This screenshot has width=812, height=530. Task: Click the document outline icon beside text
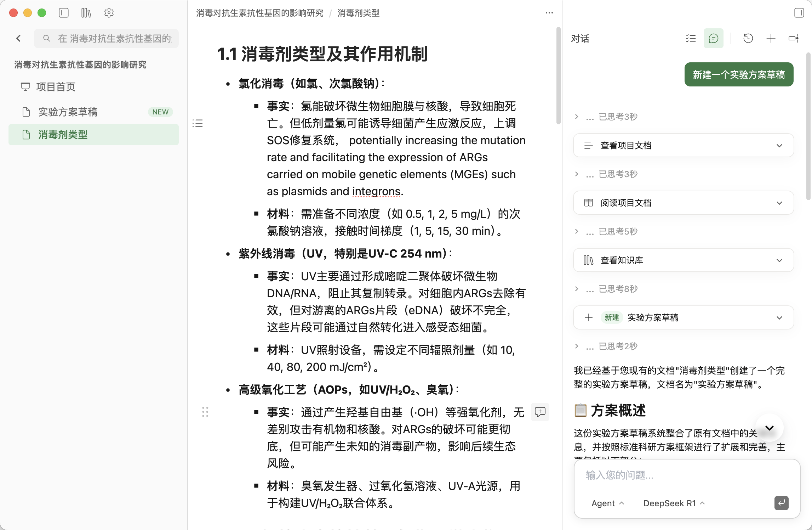(x=198, y=123)
